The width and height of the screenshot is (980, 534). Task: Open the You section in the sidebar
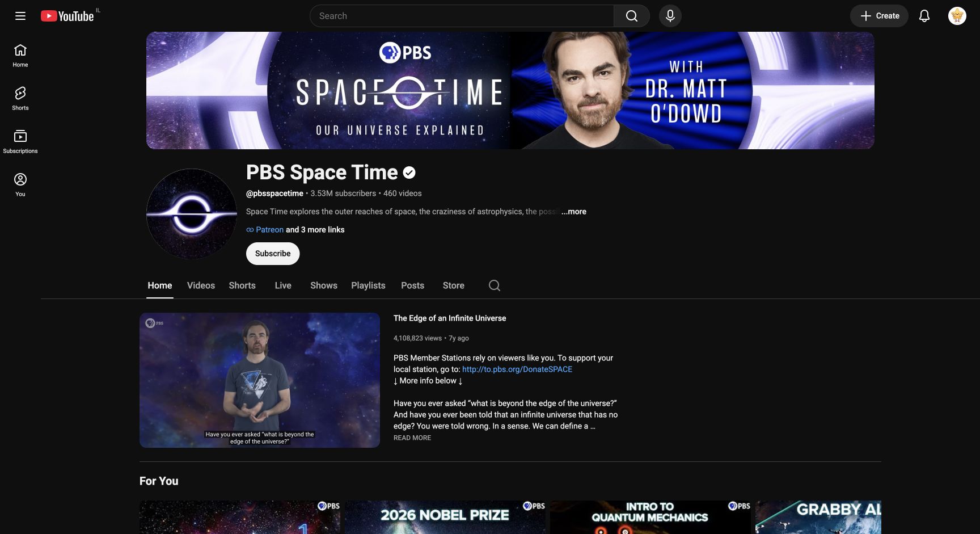coord(20,185)
